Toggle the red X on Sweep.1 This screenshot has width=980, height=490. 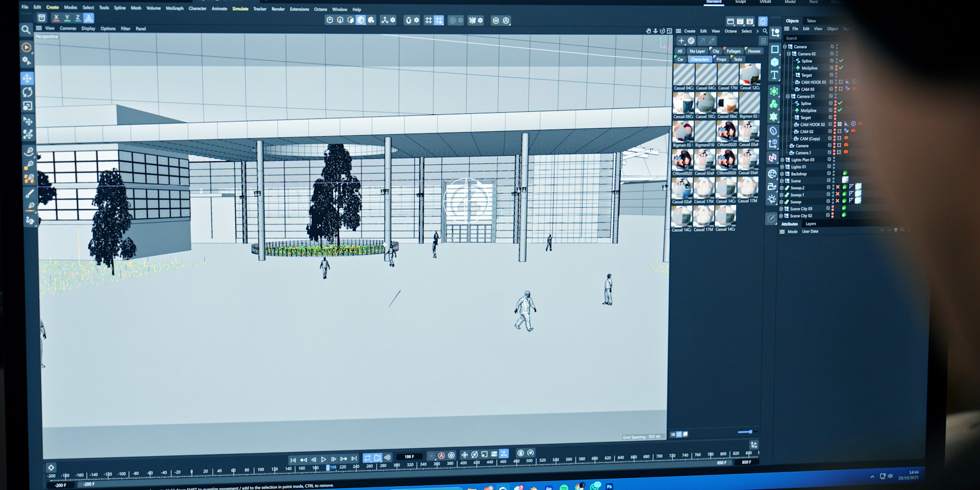tap(838, 194)
